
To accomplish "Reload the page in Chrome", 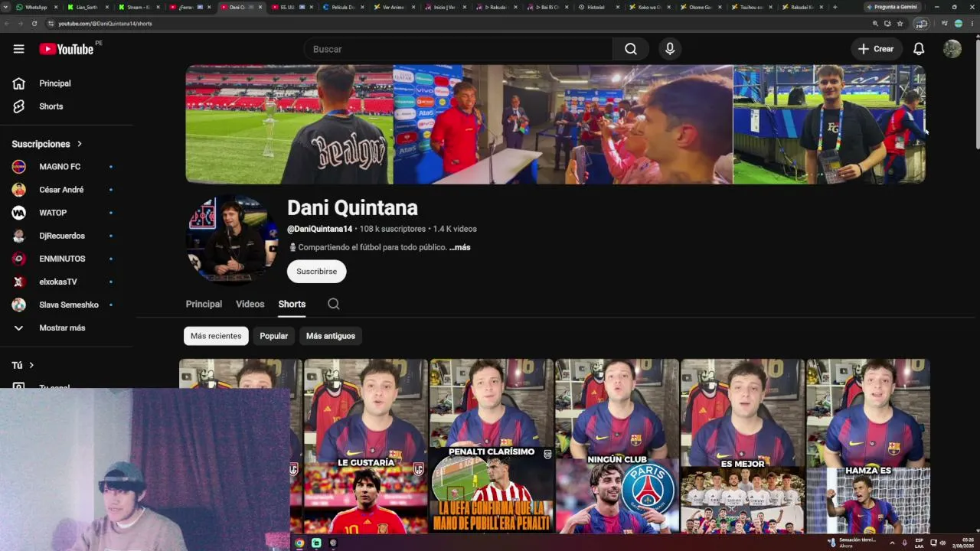I will (34, 24).
